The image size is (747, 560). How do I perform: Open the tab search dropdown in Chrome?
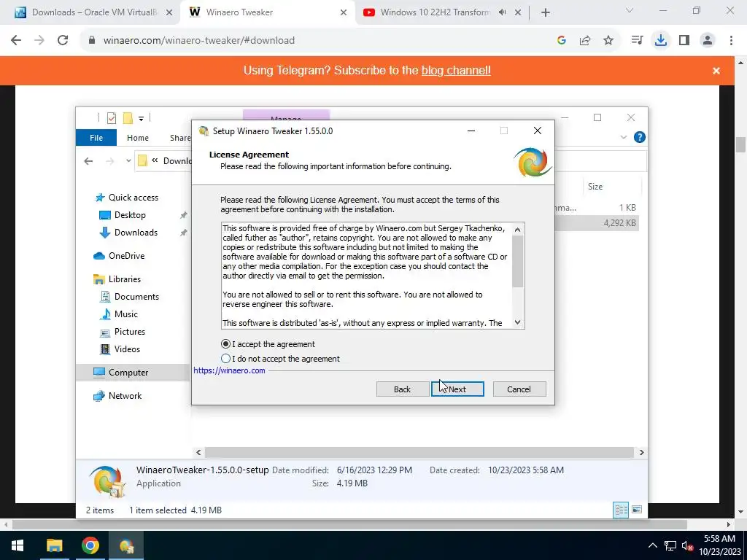[630, 10]
